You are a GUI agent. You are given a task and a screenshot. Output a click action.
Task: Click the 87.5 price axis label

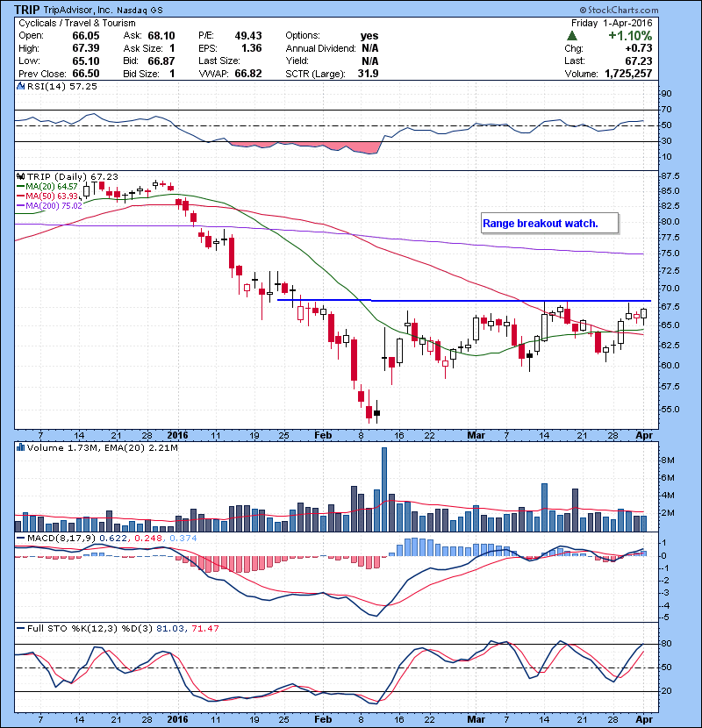[670, 176]
